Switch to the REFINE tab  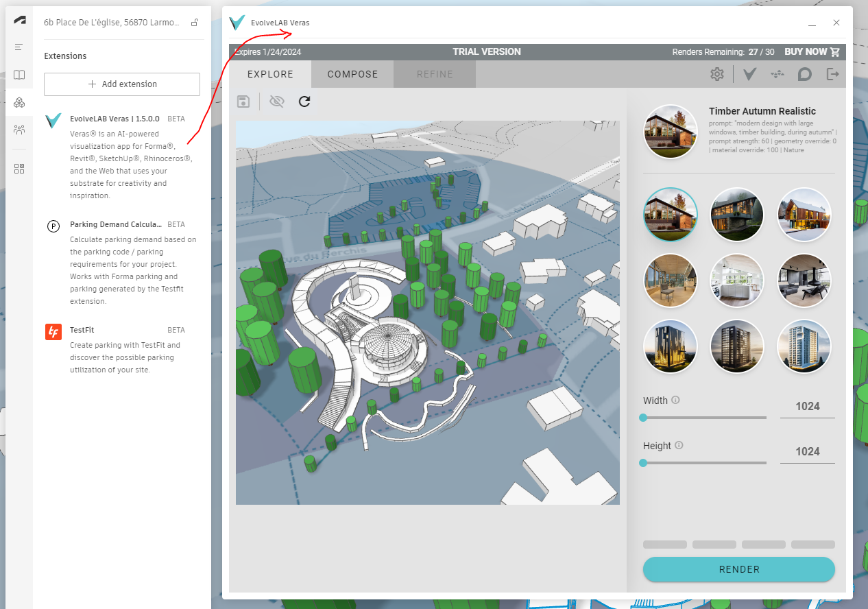coord(435,74)
